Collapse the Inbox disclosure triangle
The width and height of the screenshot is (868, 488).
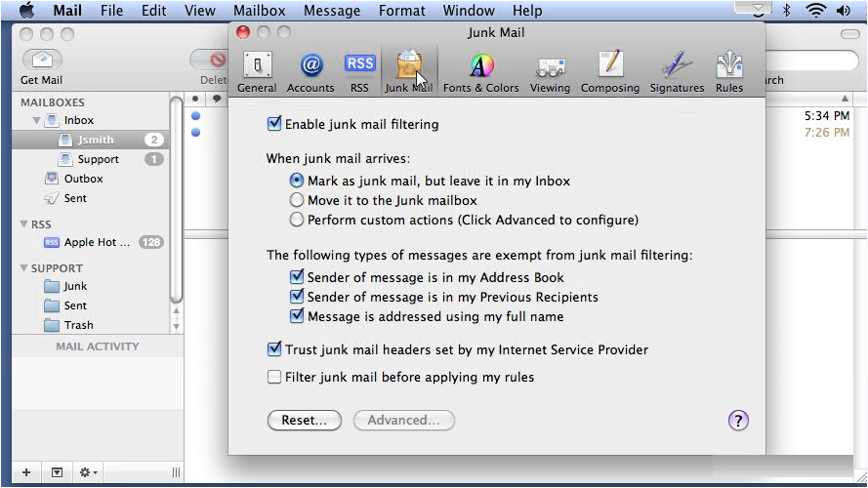click(x=36, y=120)
